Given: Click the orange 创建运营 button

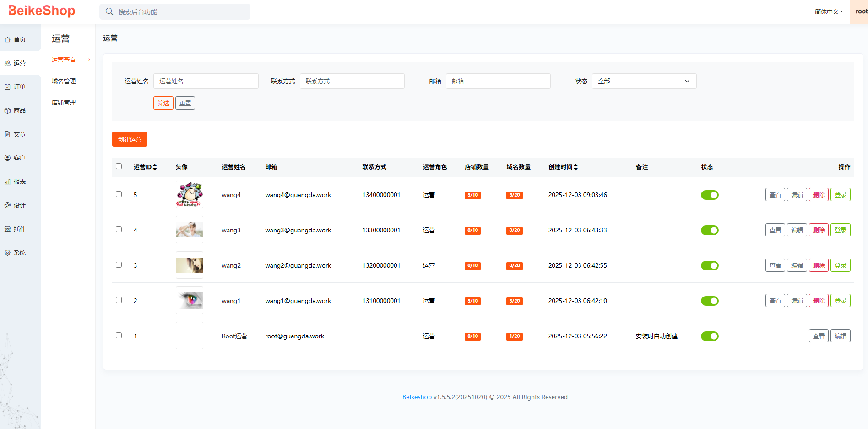Looking at the screenshot, I should [130, 139].
